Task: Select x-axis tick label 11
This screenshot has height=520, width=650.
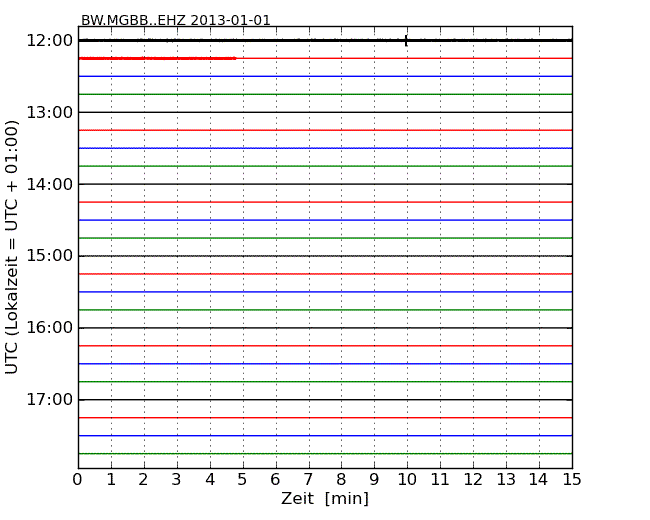Action: click(440, 480)
